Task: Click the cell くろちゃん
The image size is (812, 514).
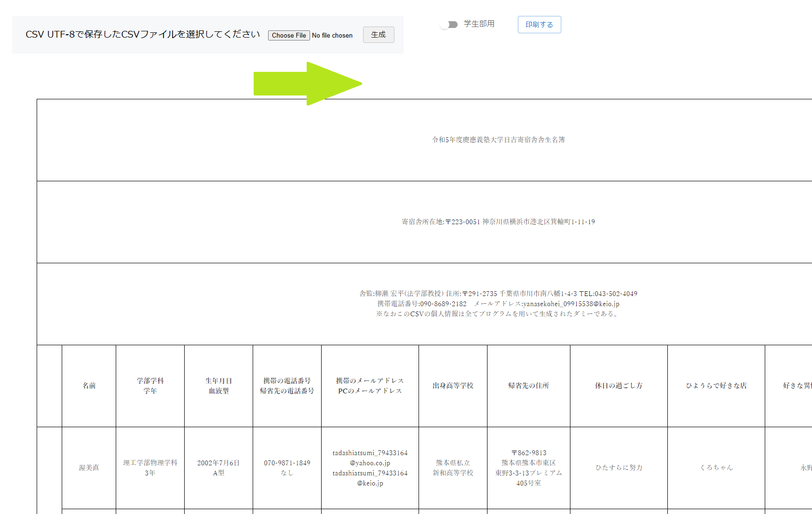Action: pyautogui.click(x=717, y=468)
